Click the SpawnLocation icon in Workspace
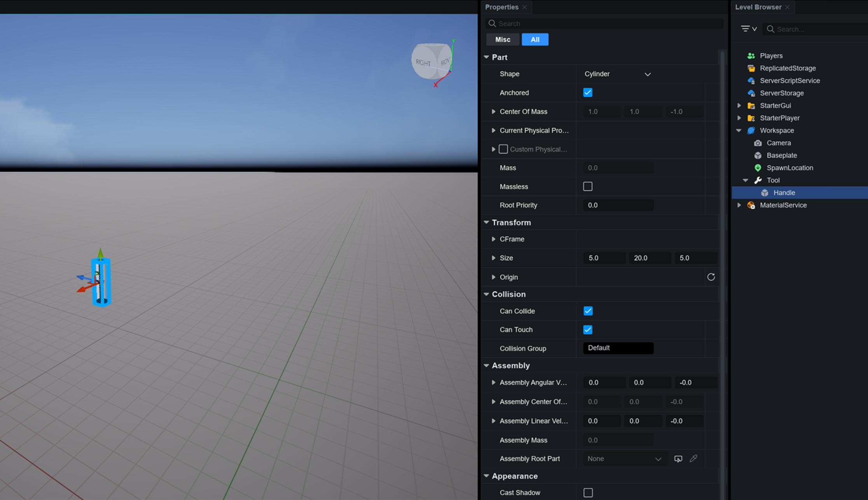 coord(758,168)
